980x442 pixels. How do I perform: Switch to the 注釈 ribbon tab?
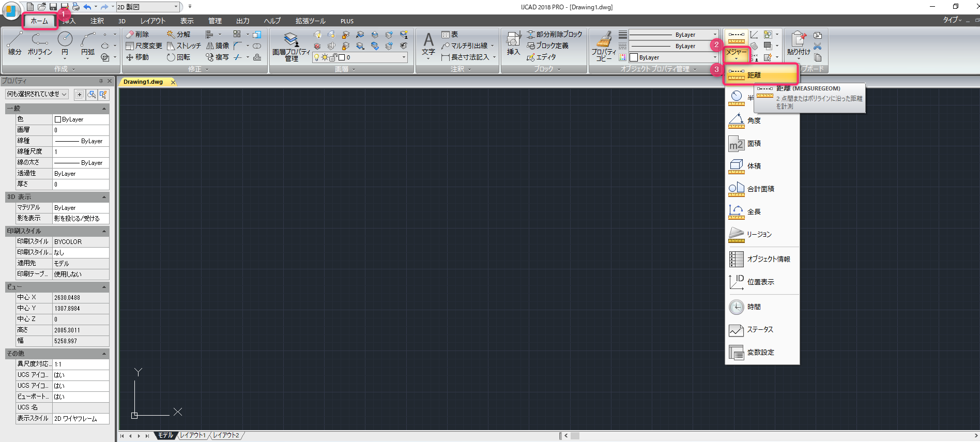click(97, 21)
